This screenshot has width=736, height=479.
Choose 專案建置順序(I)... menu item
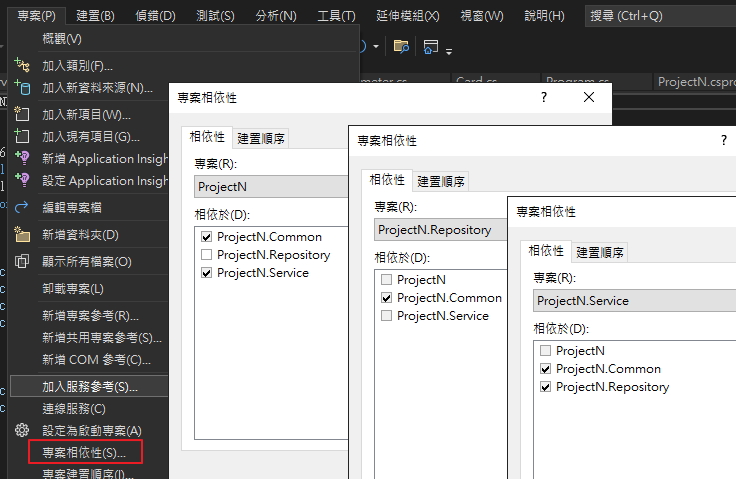coord(89,472)
